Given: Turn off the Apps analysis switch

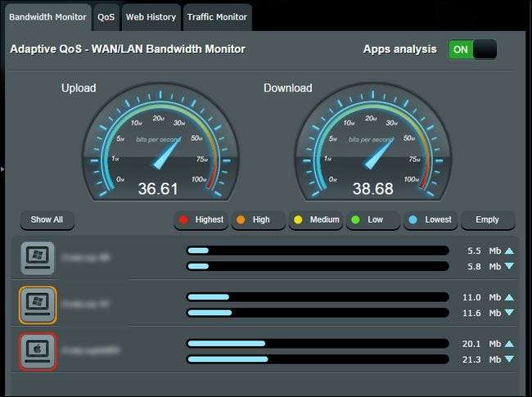Looking at the screenshot, I should (472, 49).
